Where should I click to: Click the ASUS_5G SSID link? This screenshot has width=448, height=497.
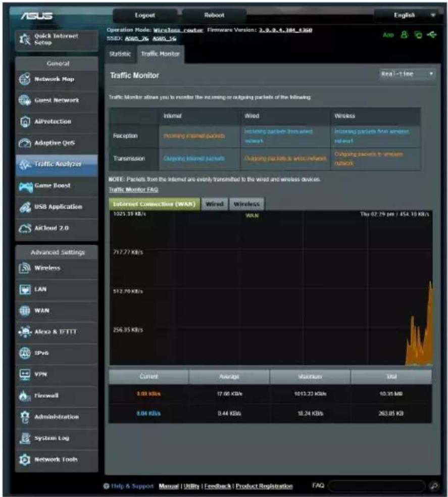pyautogui.click(x=164, y=38)
